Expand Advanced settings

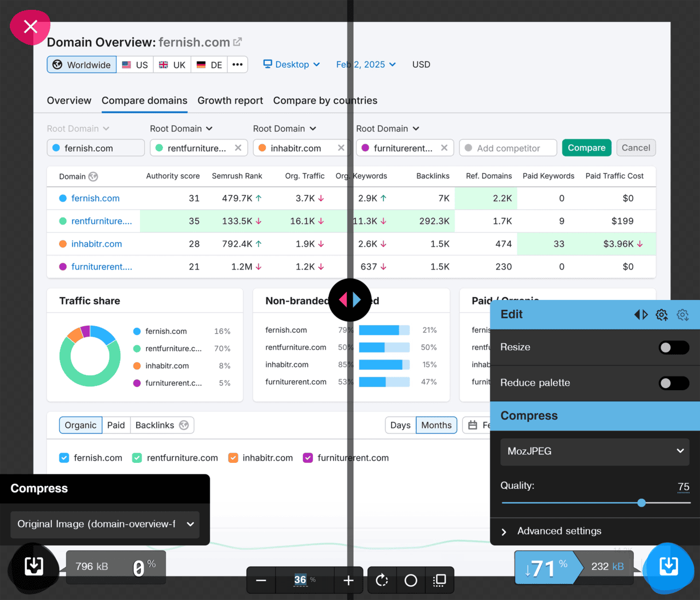click(x=559, y=531)
